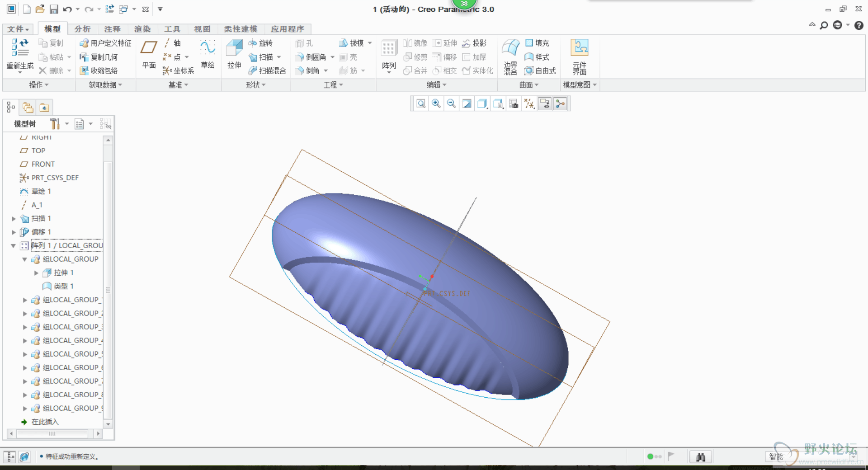This screenshot has width=868, height=470.
Task: Toggle the browser display icon in status bar
Action: click(x=24, y=457)
